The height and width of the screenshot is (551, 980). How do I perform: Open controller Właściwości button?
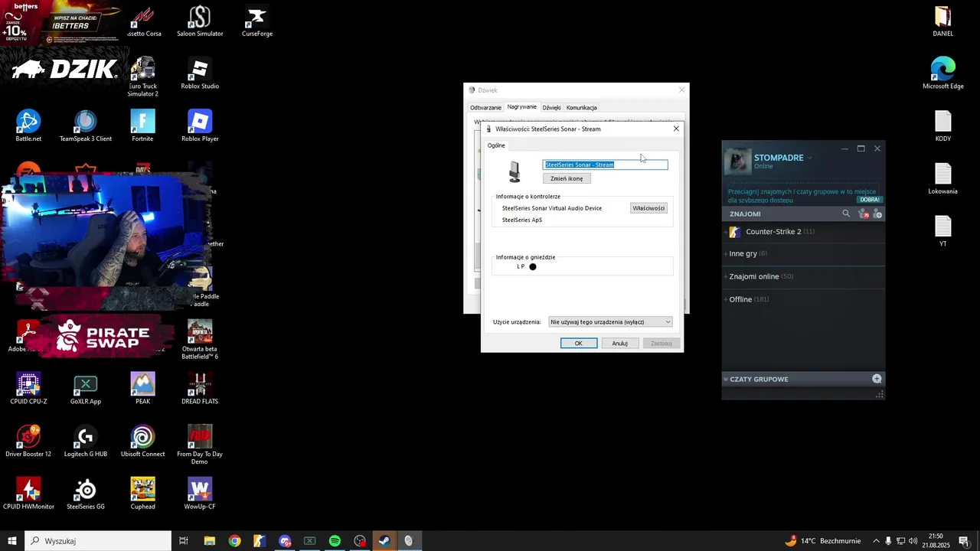[x=648, y=208]
